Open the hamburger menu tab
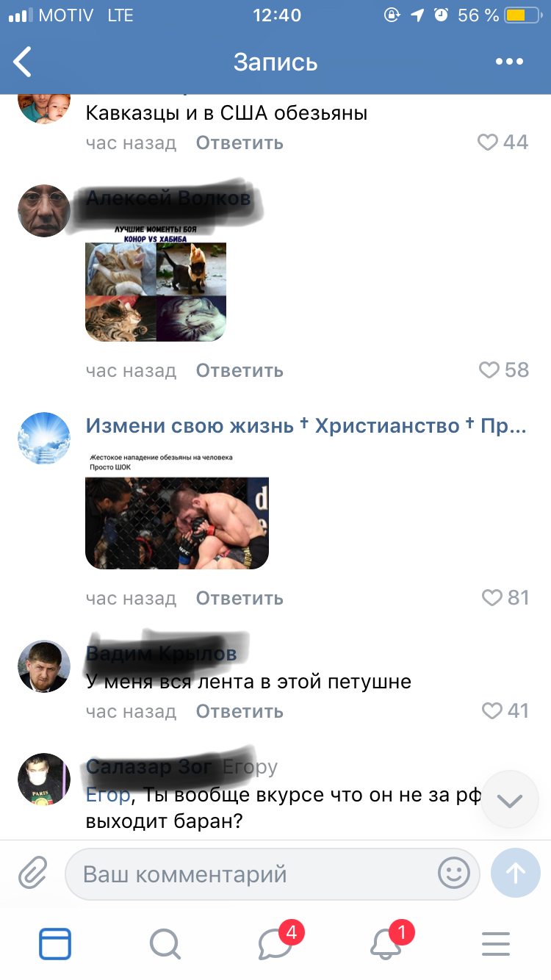 496,944
